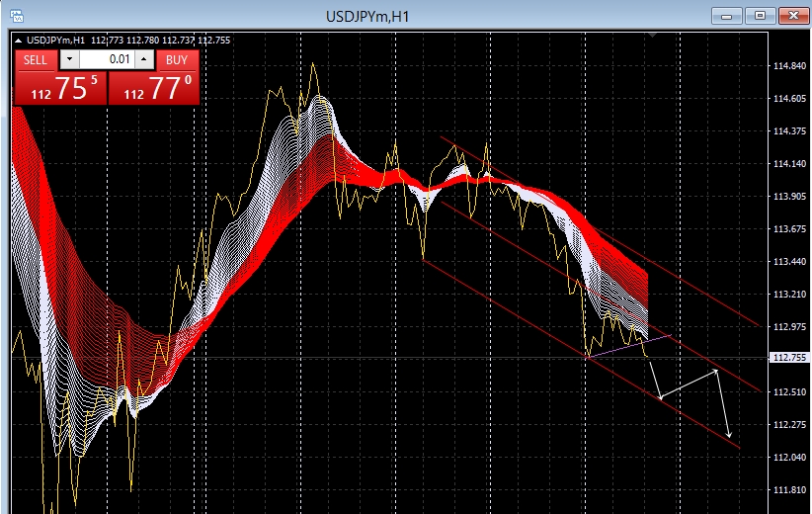
Task: Click the USDJPYm,H1 title bar text
Action: tap(367, 17)
